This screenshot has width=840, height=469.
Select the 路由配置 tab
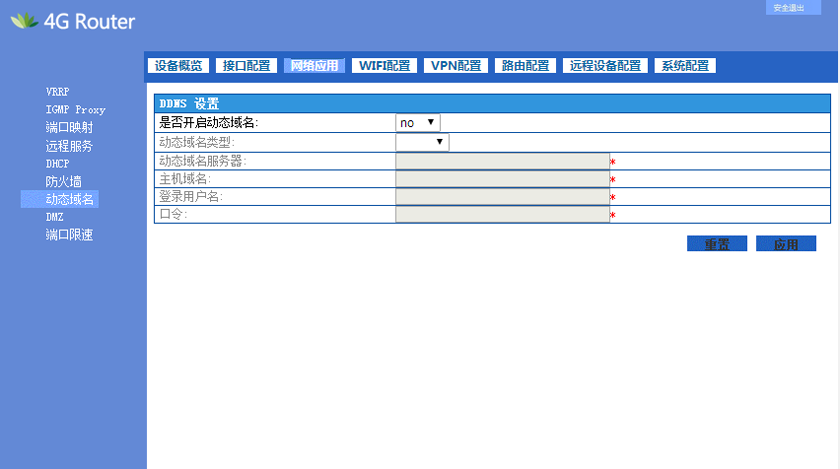pyautogui.click(x=525, y=66)
